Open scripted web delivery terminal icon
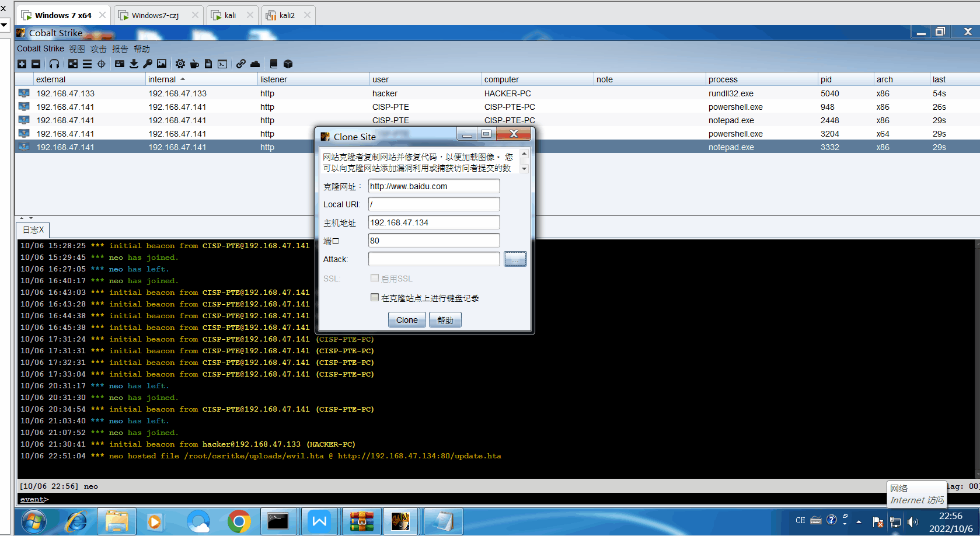The image size is (980, 536). 222,64
